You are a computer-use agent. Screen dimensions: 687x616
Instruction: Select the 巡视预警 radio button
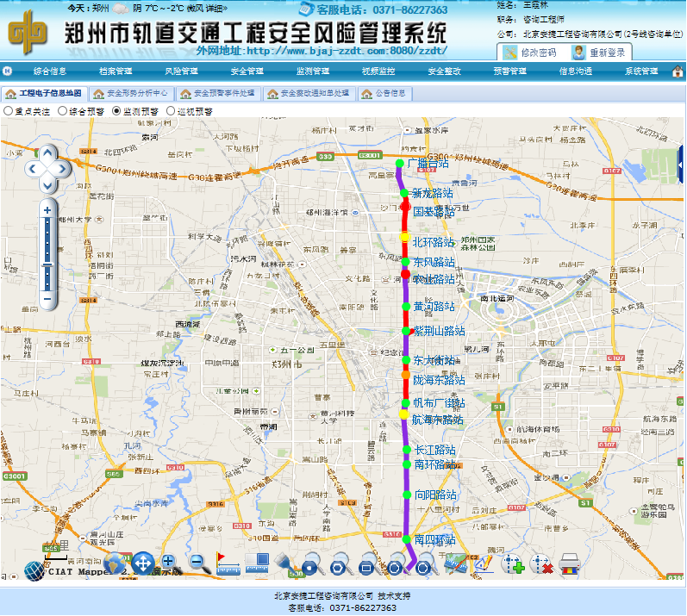click(x=170, y=111)
